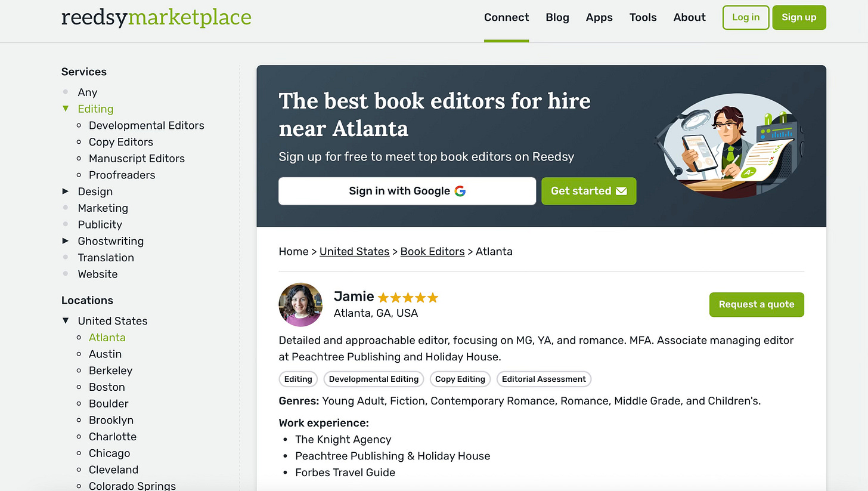This screenshot has width=868, height=491.
Task: Click Jamie's profile photo
Action: pos(300,304)
